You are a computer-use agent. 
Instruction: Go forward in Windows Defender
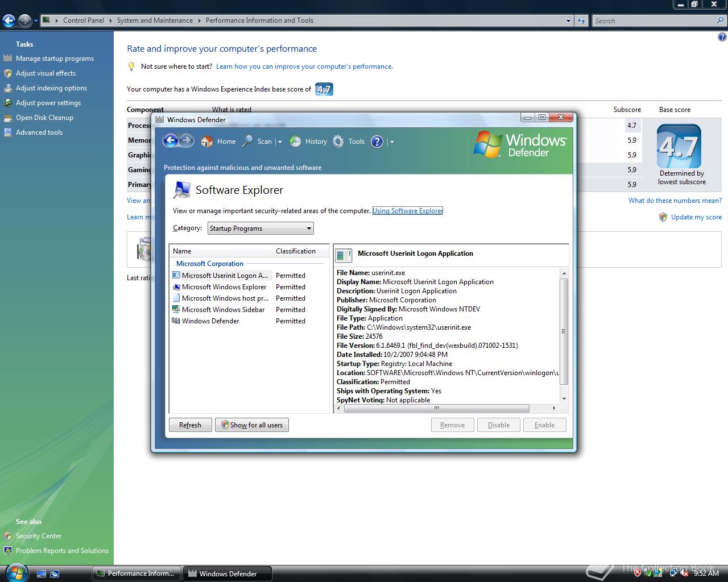pyautogui.click(x=187, y=141)
